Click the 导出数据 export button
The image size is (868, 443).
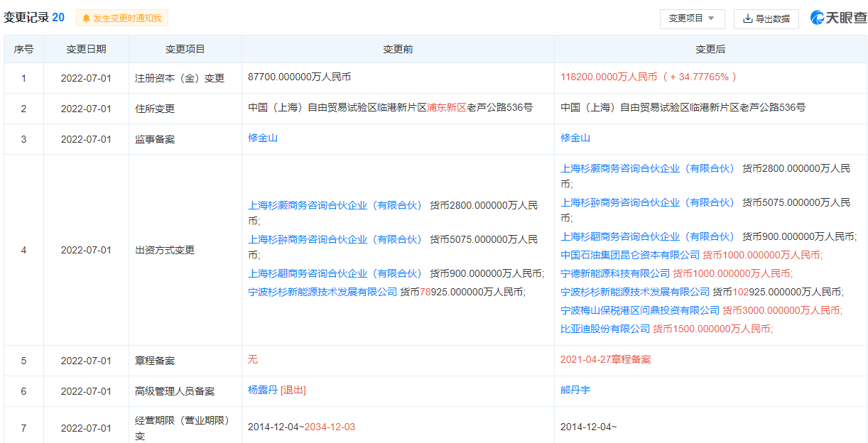pos(766,18)
